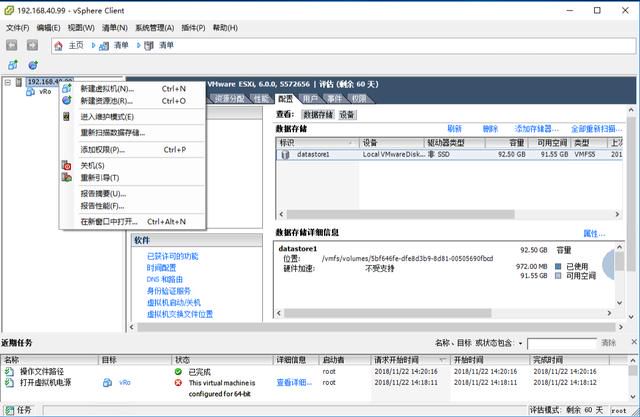
Task: Open 虚拟机启动/关机 software link
Action: click(173, 302)
